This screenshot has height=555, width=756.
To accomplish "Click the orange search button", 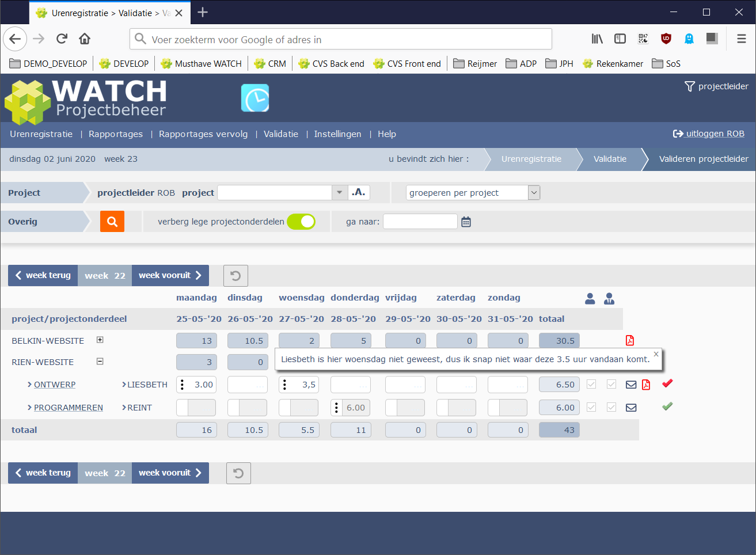I will [x=112, y=222].
